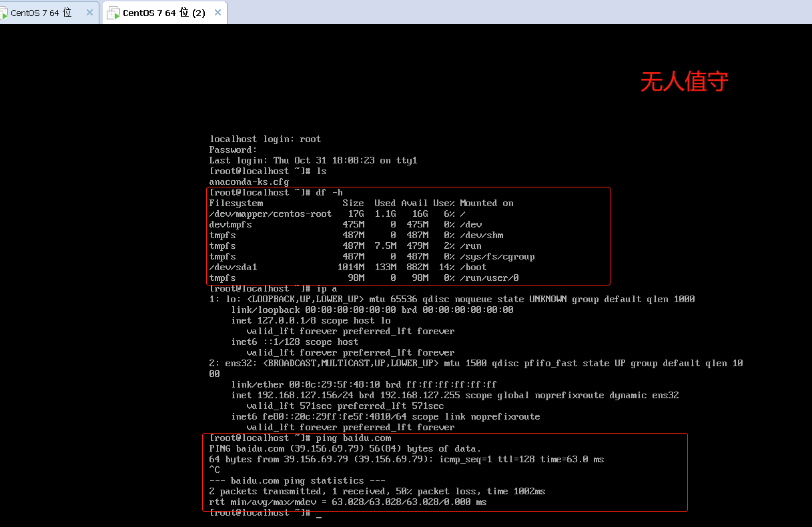This screenshot has height=527, width=812.
Task: Click the 'inet6 ::1/128 scope host' line
Action: pos(295,342)
